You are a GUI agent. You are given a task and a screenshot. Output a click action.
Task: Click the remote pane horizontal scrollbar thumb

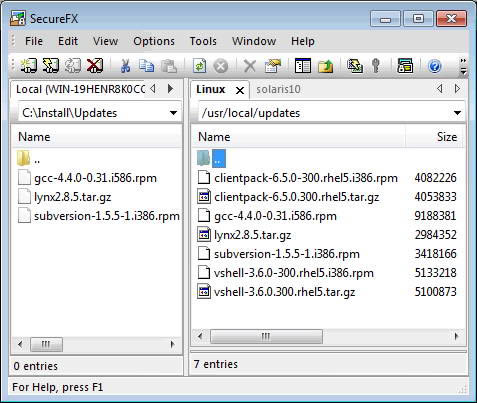[x=266, y=336]
